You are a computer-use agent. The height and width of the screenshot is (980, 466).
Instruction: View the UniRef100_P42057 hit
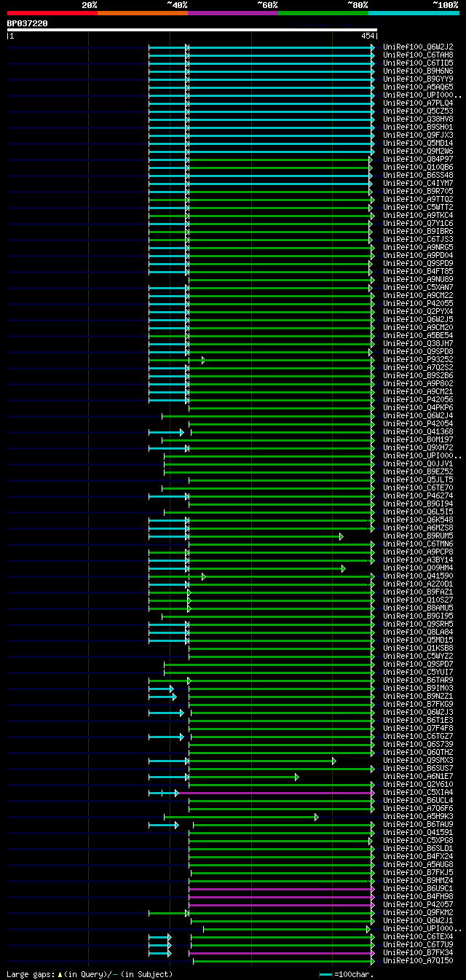[418, 904]
